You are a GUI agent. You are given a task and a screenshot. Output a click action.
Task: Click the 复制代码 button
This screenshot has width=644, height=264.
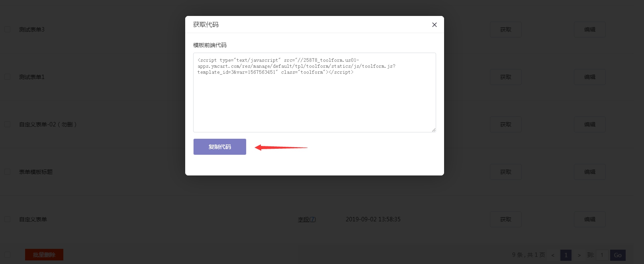[219, 147]
